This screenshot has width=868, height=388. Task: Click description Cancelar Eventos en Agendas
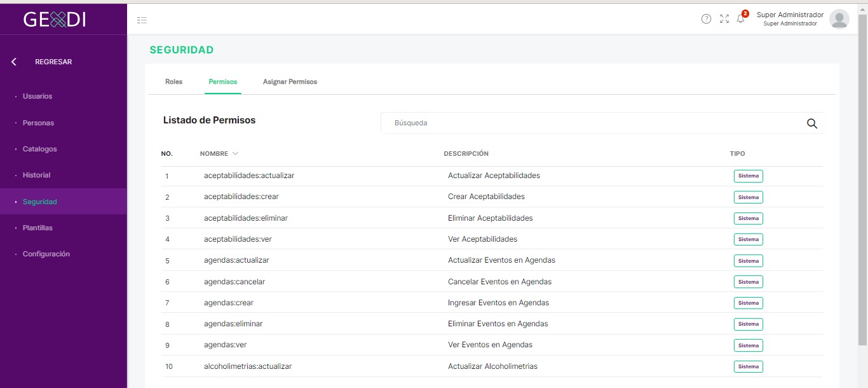499,282
